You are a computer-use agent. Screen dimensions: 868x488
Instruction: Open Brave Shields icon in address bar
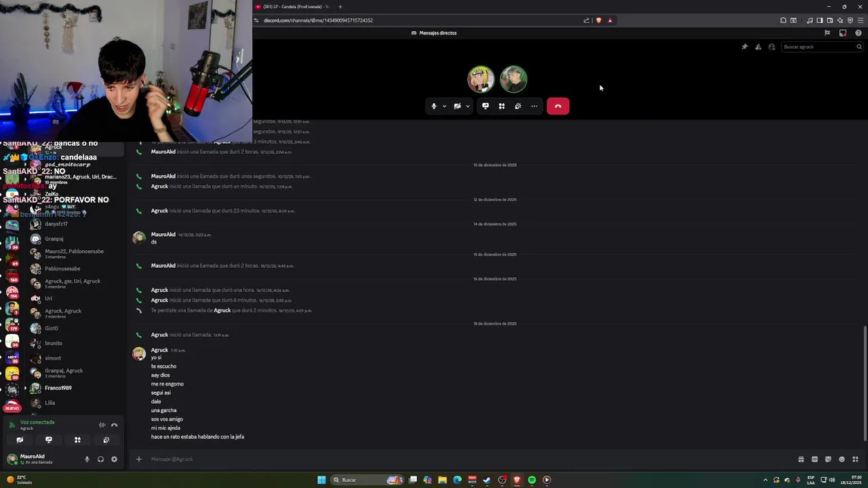[x=599, y=20]
